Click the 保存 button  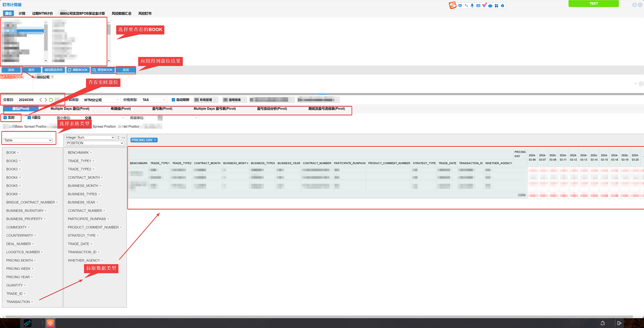[x=31, y=70]
